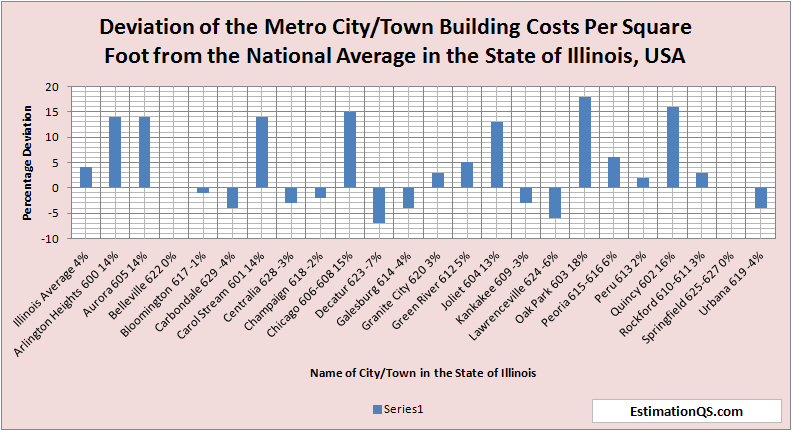This screenshot has width=792, height=431.
Task: Click the 'Belleville 622 0%' axis label
Action: point(143,285)
